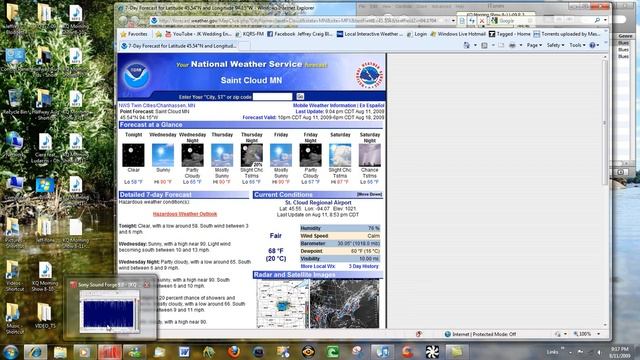
Task: Open the Tools dropdown menu
Action: (x=578, y=45)
